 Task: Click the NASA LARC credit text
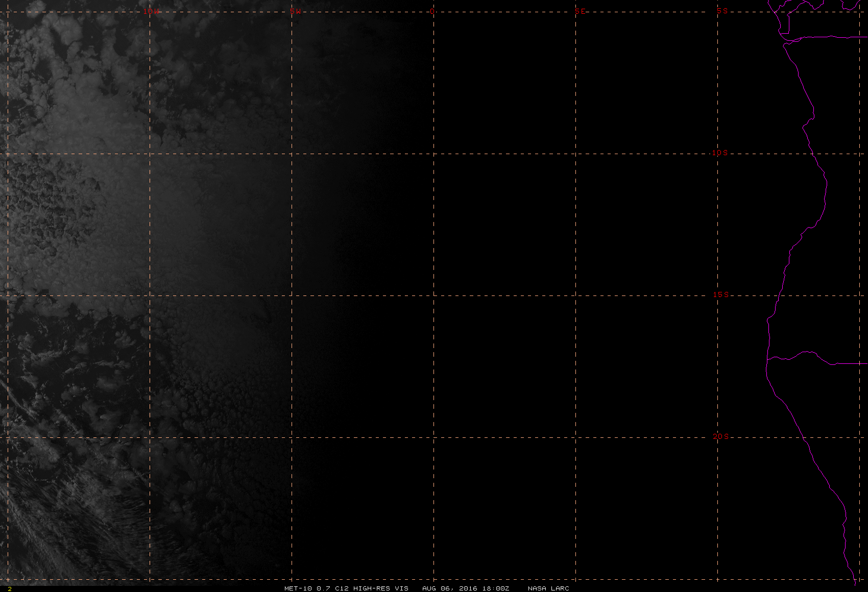(x=548, y=588)
